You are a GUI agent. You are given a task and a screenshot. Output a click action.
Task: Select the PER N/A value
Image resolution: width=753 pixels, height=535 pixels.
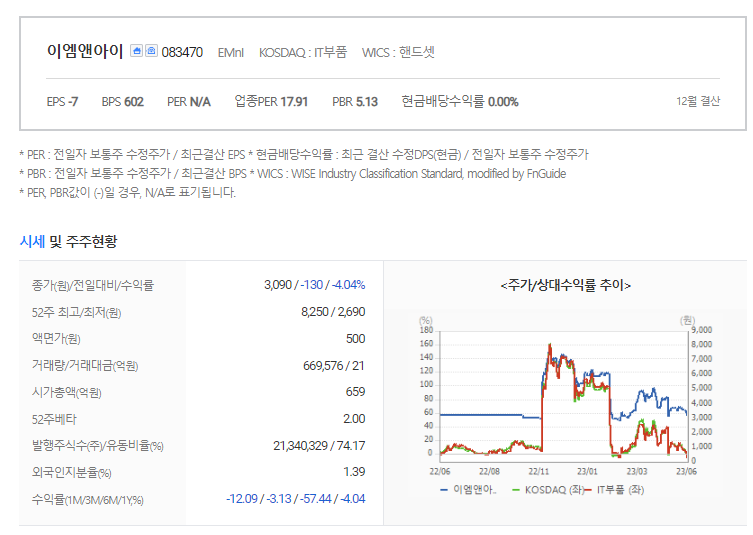[x=189, y=102]
